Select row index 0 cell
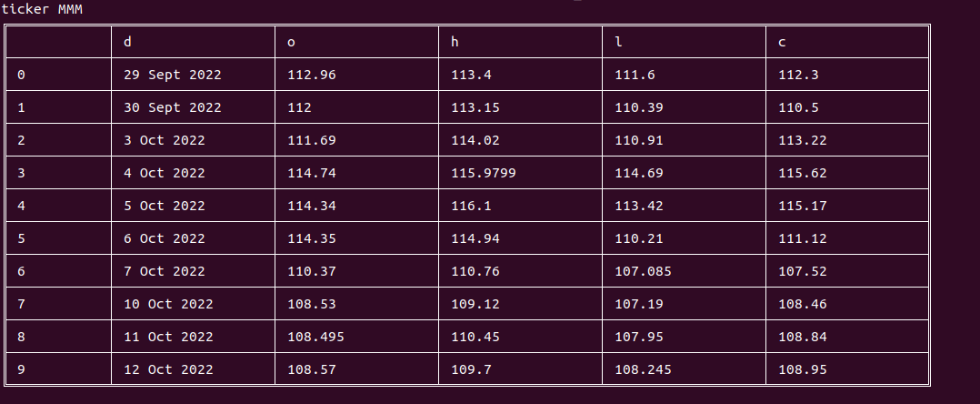The image size is (980, 404). pos(59,75)
